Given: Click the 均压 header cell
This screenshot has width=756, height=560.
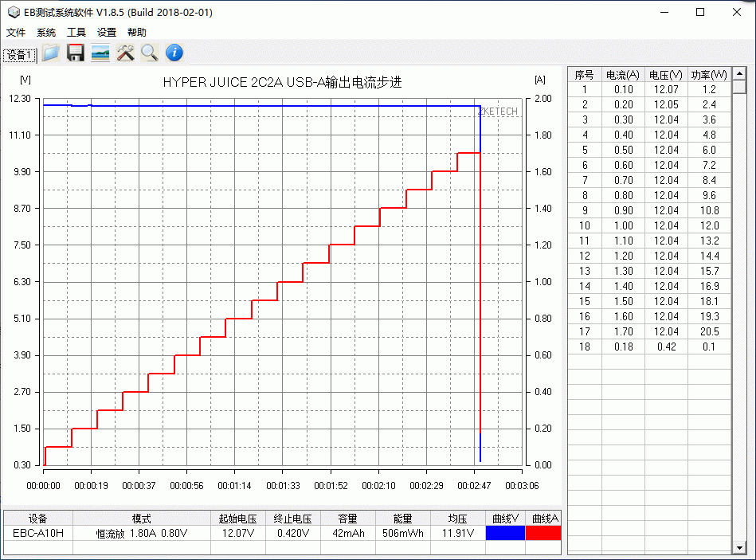Looking at the screenshot, I should (457, 519).
